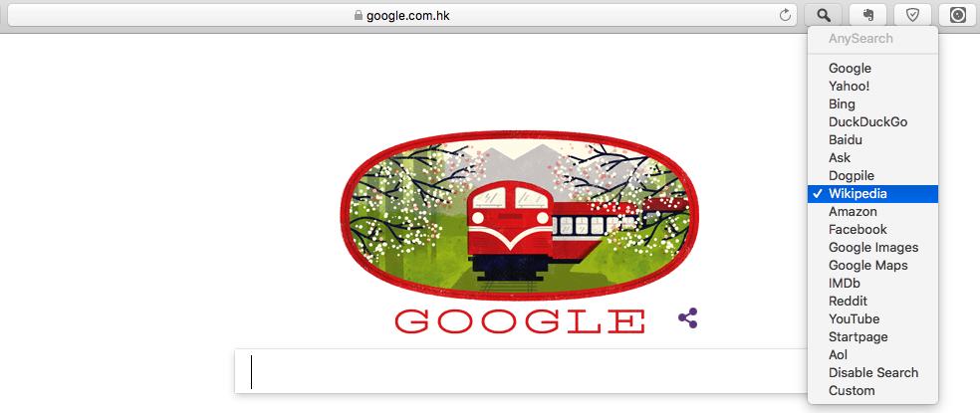This screenshot has width=980, height=413.
Task: Click the AnySearch magnifier toolbar icon
Action: [x=825, y=15]
